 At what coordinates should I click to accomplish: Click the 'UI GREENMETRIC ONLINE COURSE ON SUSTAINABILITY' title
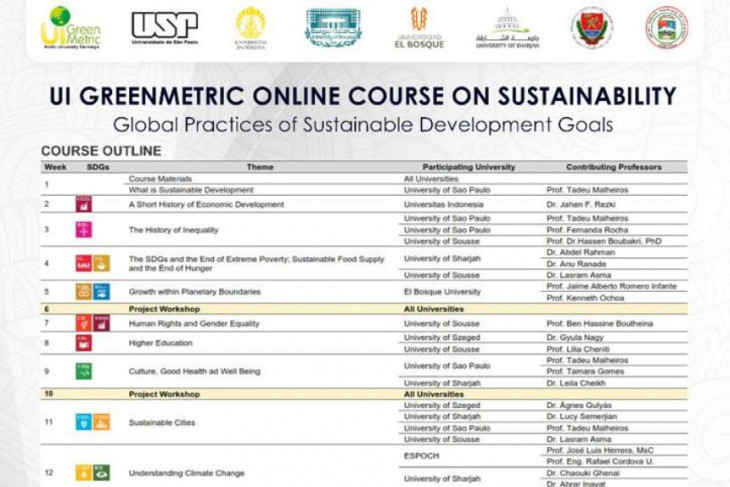(x=363, y=96)
